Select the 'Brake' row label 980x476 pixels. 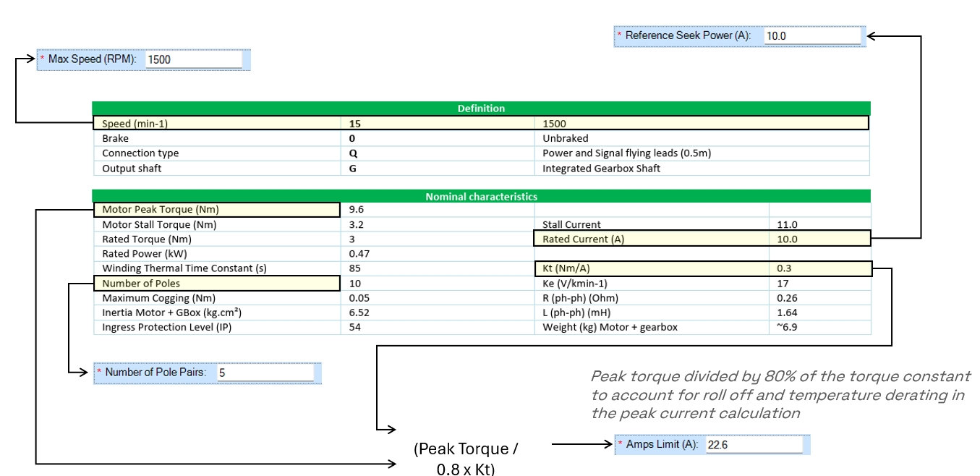point(115,138)
